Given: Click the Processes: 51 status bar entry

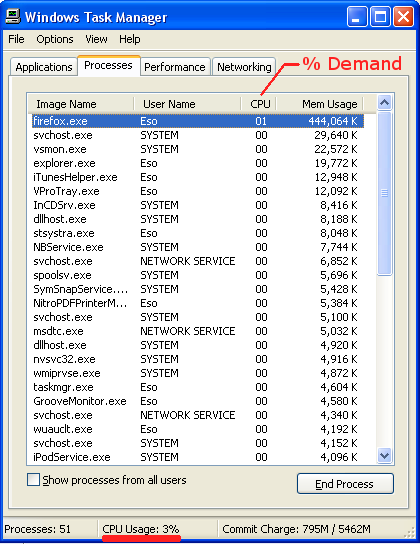Looking at the screenshot, I should click(37, 529).
